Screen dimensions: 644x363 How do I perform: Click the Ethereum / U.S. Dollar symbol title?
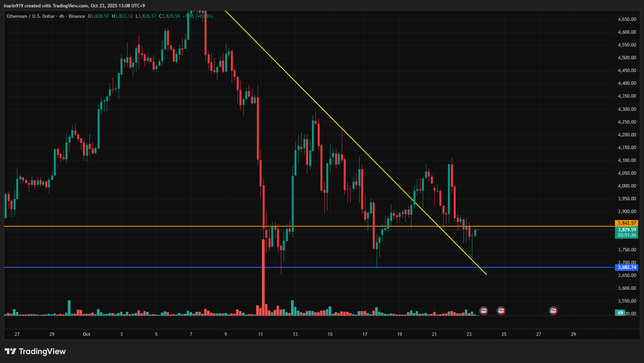point(31,16)
